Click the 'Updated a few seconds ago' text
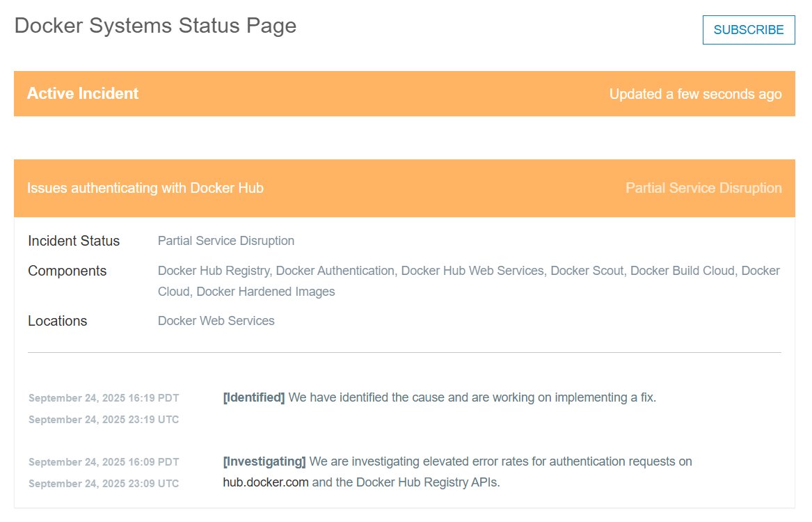Screen dimensions: 812x522 point(696,94)
